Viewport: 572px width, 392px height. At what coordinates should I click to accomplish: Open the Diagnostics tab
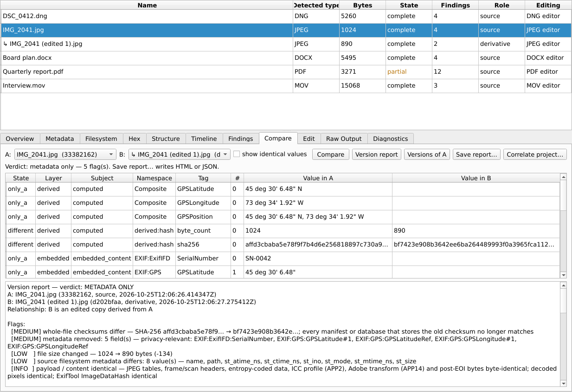[391, 139]
